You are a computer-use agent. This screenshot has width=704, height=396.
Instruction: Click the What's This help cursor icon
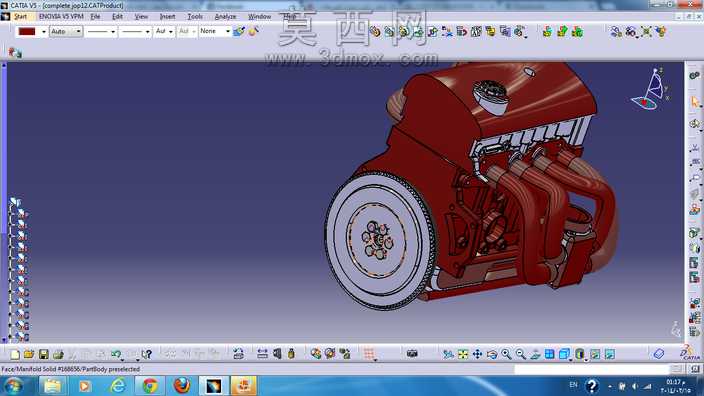tap(146, 354)
